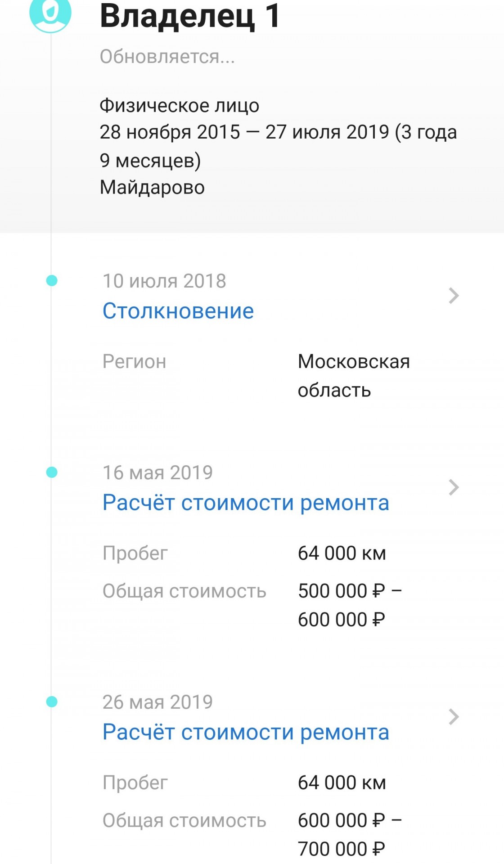Open Расчёт стоимости ремонта from 16 мая
Viewport: 504px width, 864px height.
[x=246, y=503]
